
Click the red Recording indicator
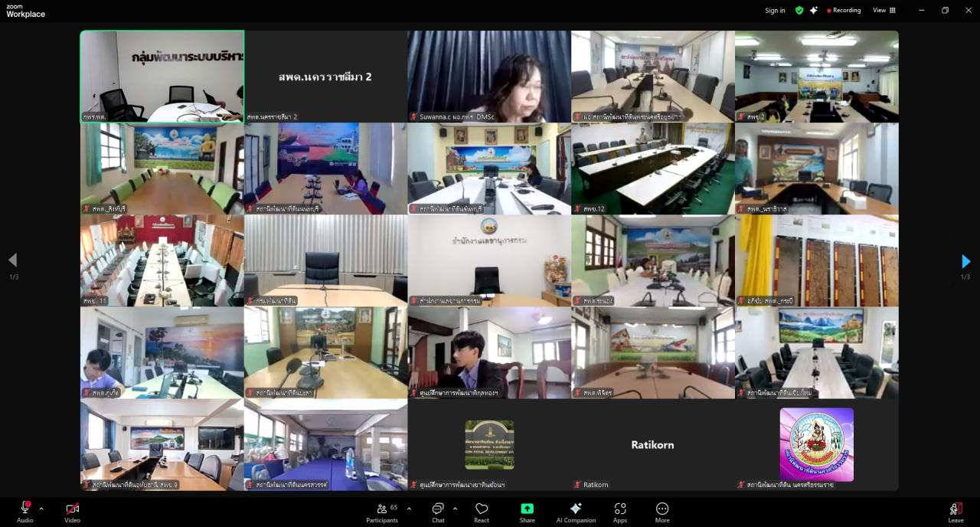coord(844,11)
